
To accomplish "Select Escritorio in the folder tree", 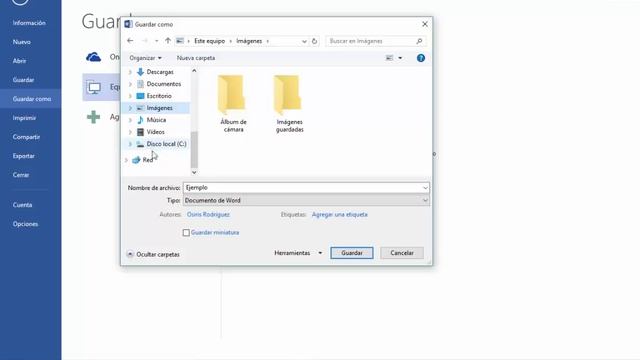I will tap(159, 96).
